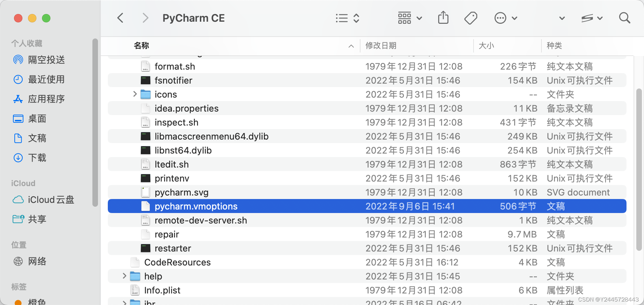Open 应用程序 in sidebar
The image size is (644, 305).
[x=39, y=99]
